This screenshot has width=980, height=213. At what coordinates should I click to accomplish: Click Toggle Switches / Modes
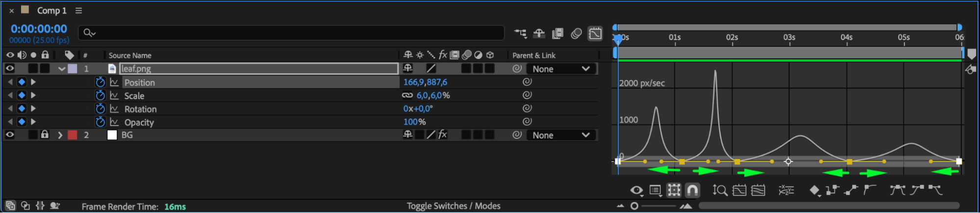453,206
